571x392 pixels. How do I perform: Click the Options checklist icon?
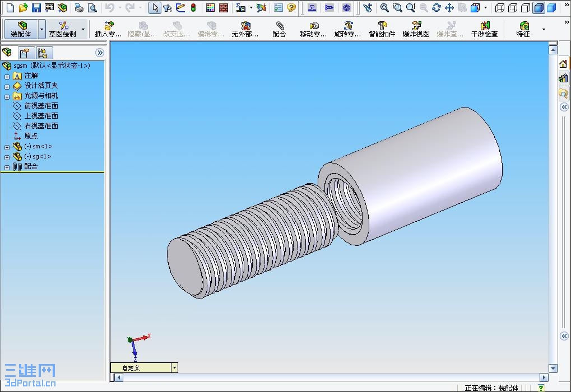278,8
